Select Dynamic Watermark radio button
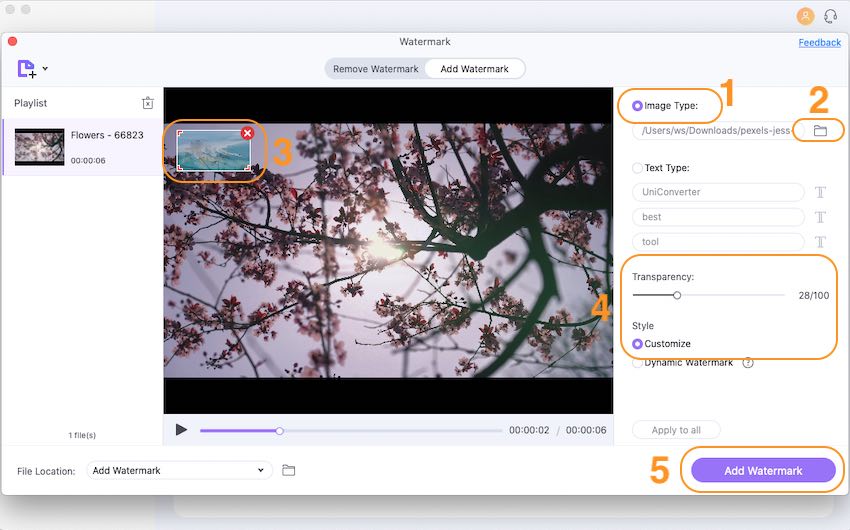 (637, 363)
